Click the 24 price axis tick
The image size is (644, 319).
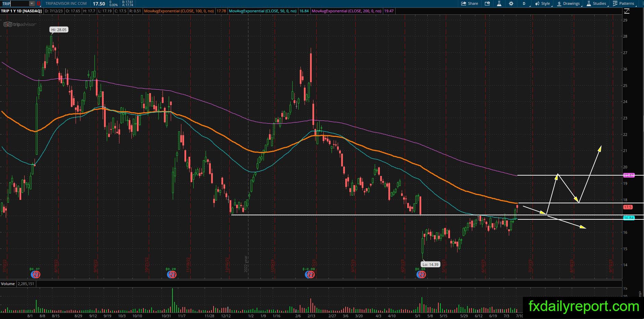coord(625,102)
